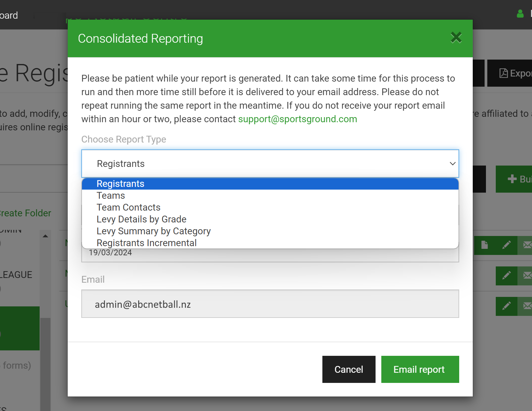The height and width of the screenshot is (411, 532).
Task: Click the user profile icon
Action: tap(520, 14)
